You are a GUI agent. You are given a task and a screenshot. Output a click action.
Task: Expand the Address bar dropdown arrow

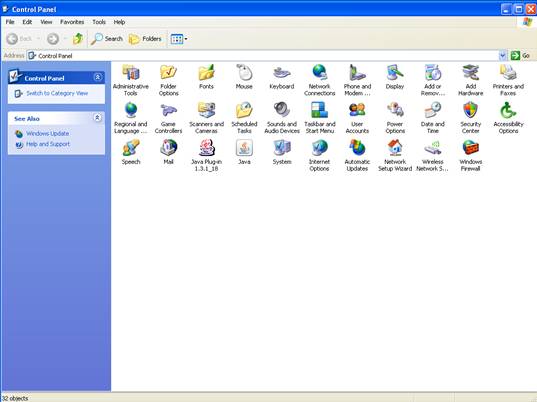(502, 55)
